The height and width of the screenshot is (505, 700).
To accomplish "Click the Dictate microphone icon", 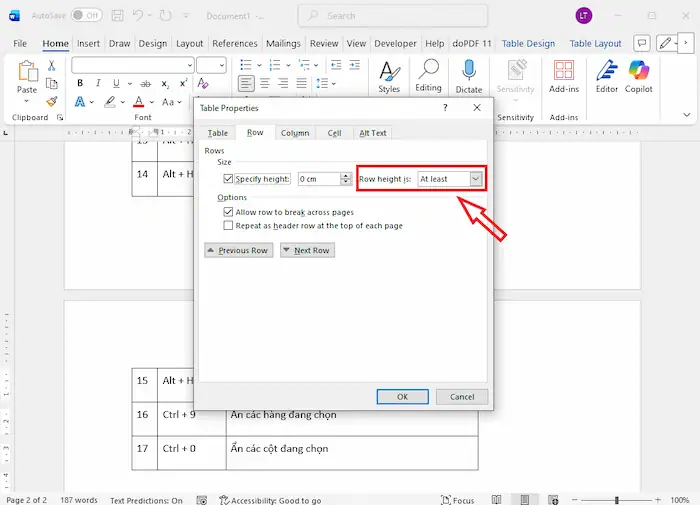I will coord(468,69).
